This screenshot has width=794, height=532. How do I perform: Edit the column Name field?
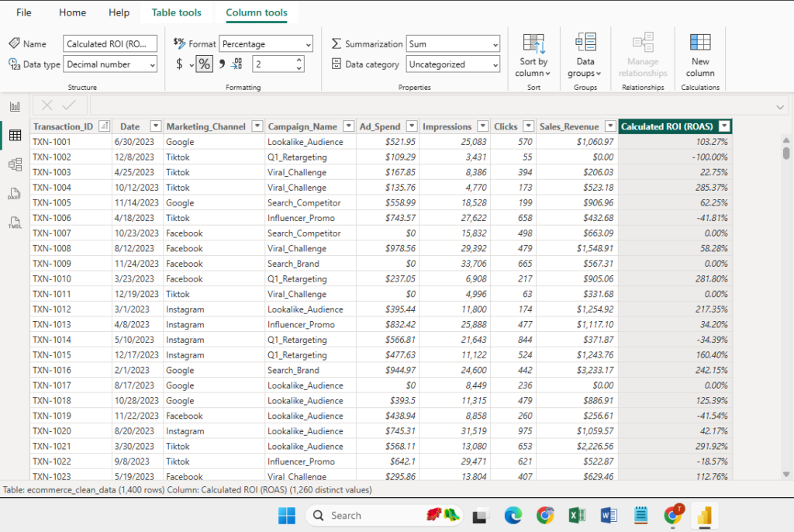[x=110, y=44]
